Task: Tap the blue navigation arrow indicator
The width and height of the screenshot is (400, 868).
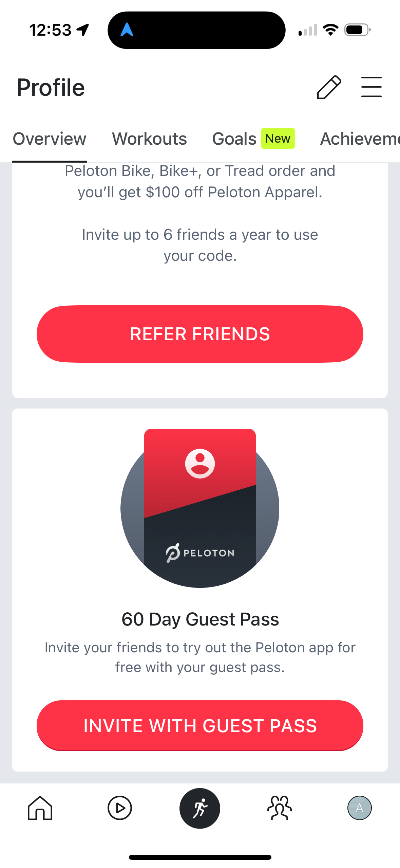Action: pos(127,30)
